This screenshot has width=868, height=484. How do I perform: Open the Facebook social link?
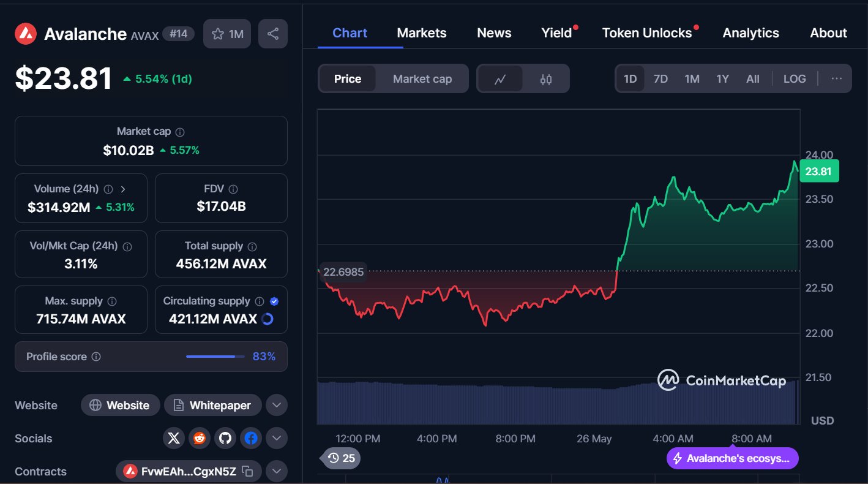[x=251, y=438]
